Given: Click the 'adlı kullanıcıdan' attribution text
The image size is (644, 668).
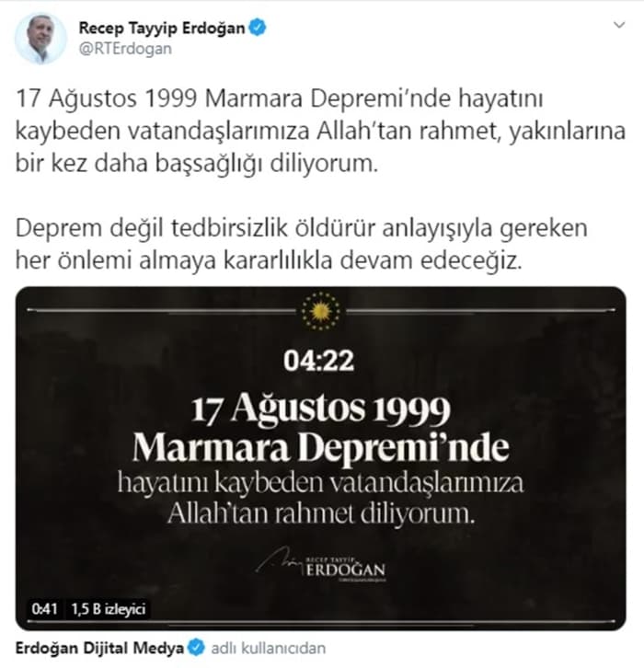Looking at the screenshot, I should [x=269, y=648].
